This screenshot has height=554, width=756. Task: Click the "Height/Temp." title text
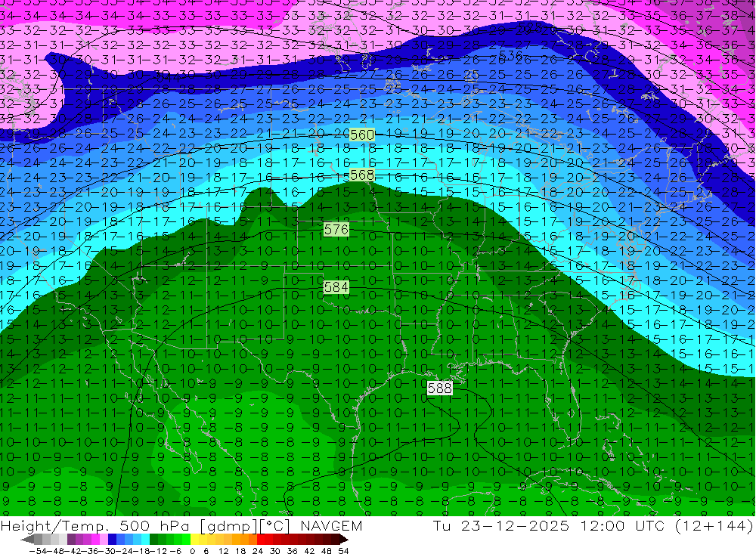[55, 526]
